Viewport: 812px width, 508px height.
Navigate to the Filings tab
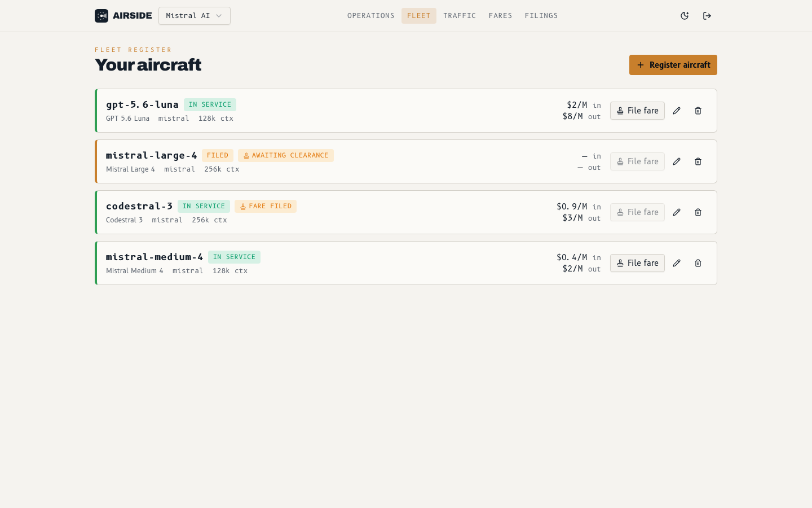point(541,16)
